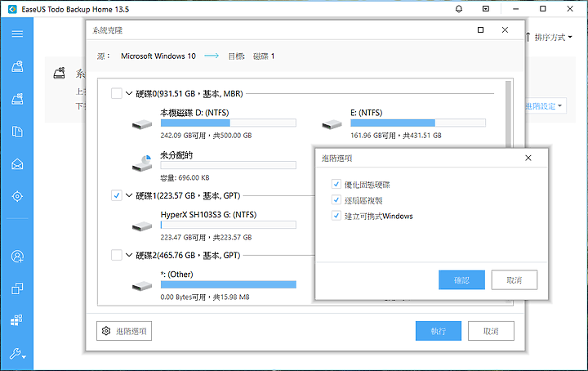
Task: Open the hamburger menu in sidebar
Action: pyautogui.click(x=17, y=34)
